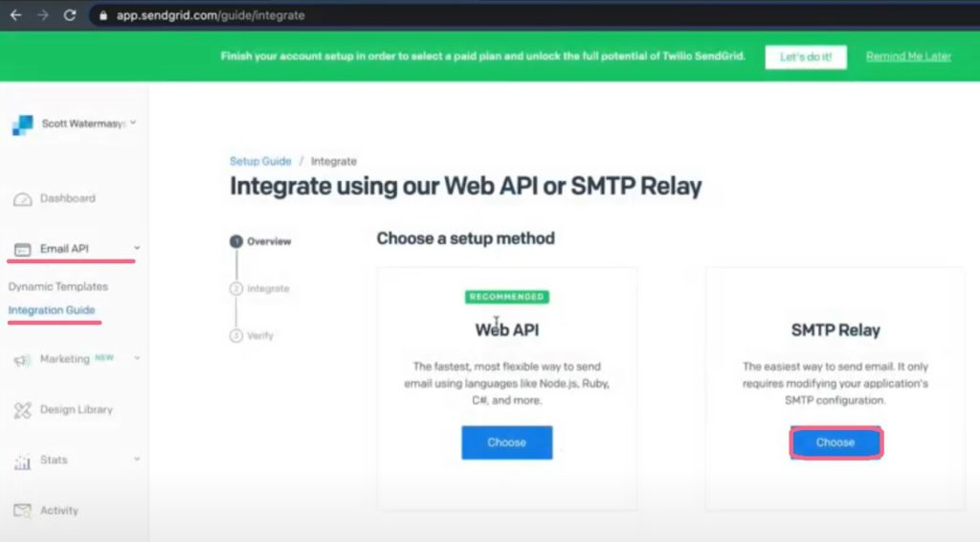The width and height of the screenshot is (980, 542).
Task: Click the padlock icon in address bar
Action: pyautogui.click(x=103, y=15)
